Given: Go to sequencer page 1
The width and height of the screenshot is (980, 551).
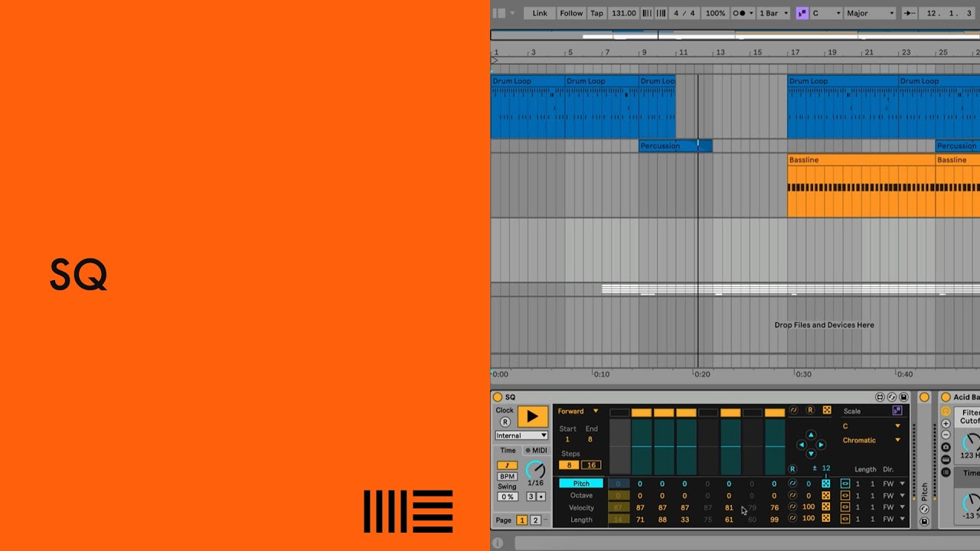Looking at the screenshot, I should click(522, 520).
